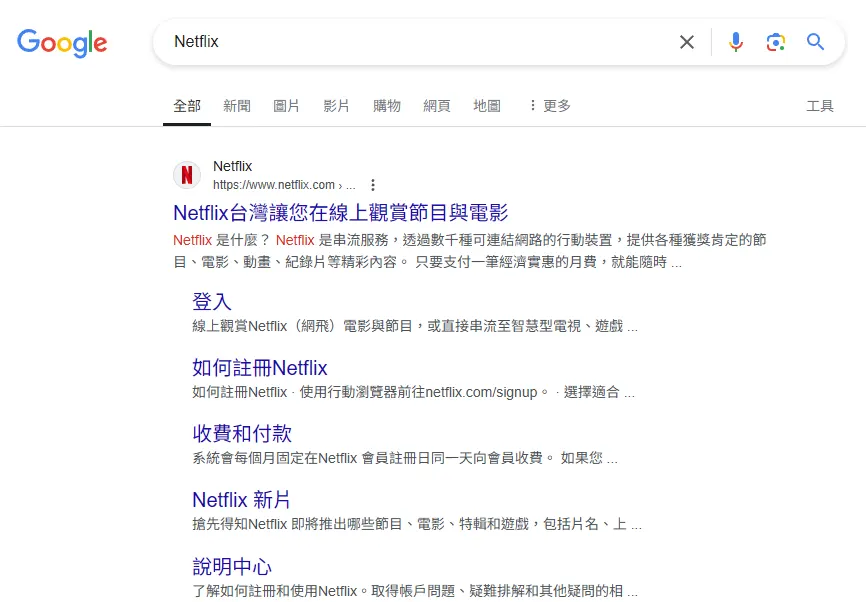
Task: Expand the 更多 menu
Action: click(550, 106)
